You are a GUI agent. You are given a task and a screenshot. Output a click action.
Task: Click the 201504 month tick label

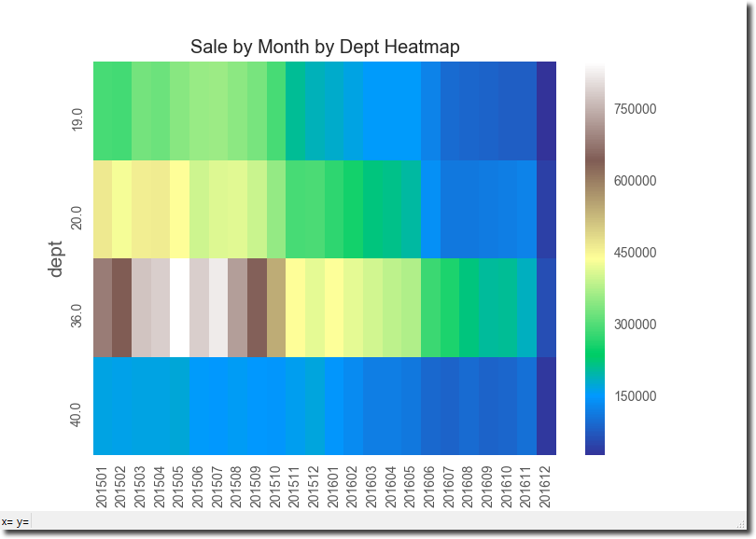[159, 487]
